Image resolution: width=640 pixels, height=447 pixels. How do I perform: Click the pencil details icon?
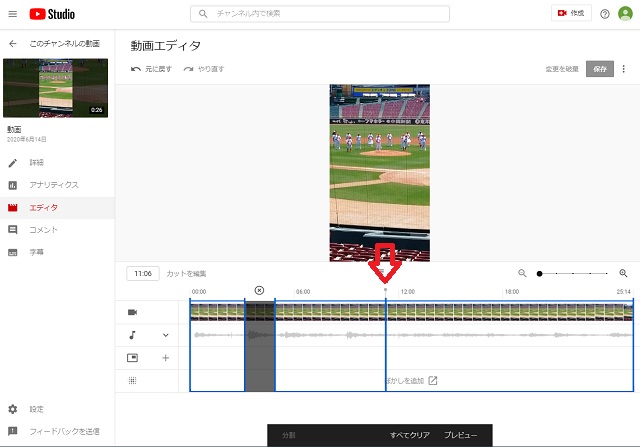coord(13,163)
